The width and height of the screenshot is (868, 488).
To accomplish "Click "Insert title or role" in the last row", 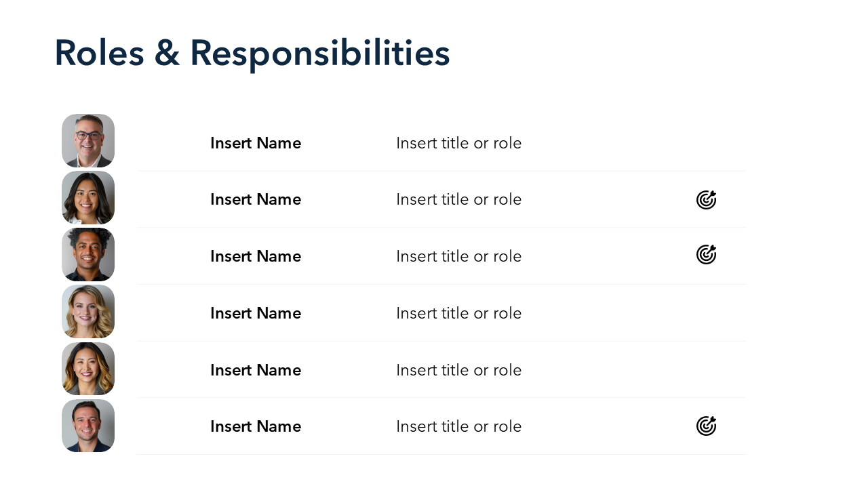I will (458, 427).
